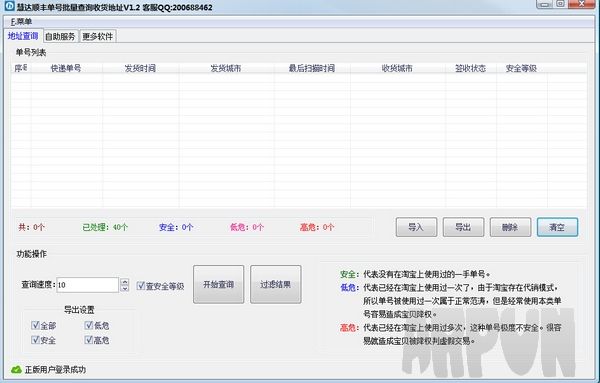Open the F.菜单 menu

(21, 22)
